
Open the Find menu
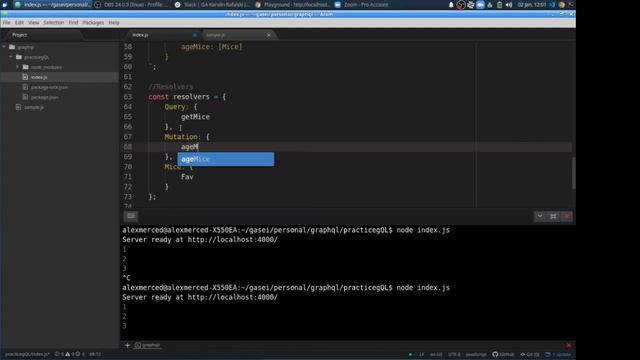[x=73, y=22]
